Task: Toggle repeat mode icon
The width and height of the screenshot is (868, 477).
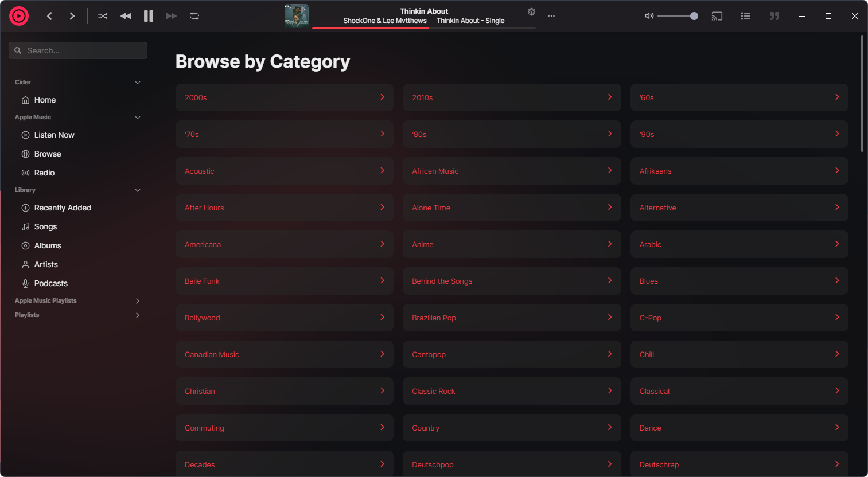Action: pyautogui.click(x=194, y=16)
